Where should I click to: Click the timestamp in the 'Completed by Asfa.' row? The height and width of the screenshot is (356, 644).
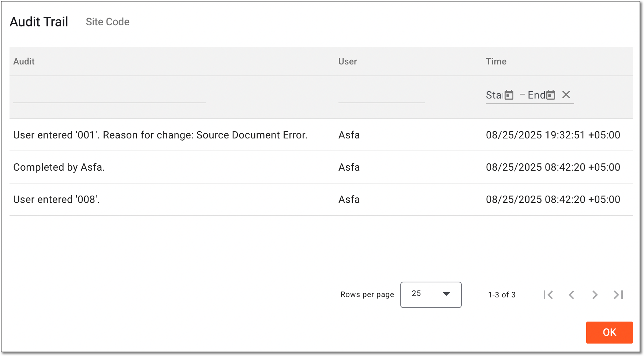point(553,167)
